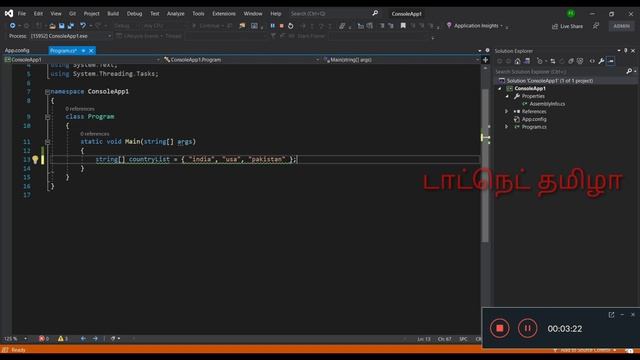Open the Analyze menu

tap(176, 13)
